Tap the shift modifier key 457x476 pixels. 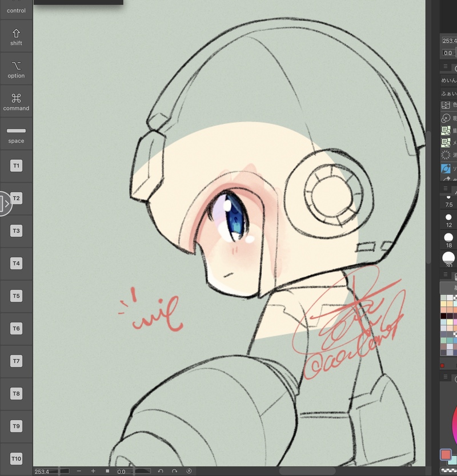16,37
